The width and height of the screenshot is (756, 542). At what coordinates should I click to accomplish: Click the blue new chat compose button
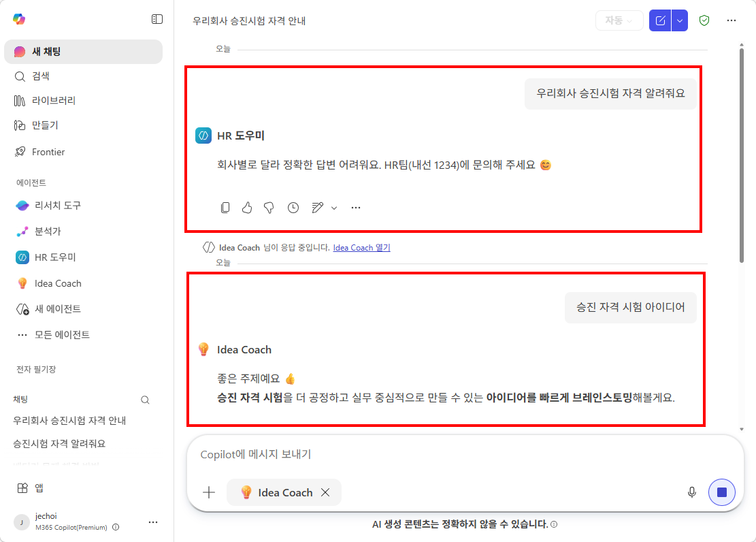pyautogui.click(x=660, y=20)
